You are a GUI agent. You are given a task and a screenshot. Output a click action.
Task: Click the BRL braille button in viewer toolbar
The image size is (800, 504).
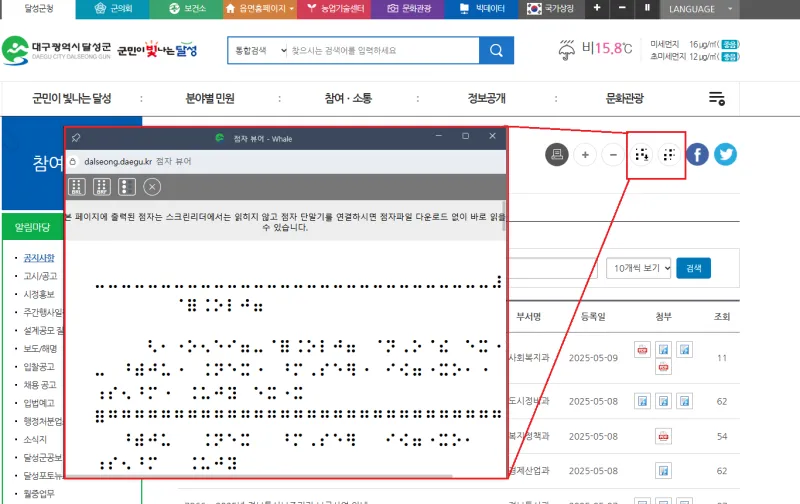[x=76, y=186]
